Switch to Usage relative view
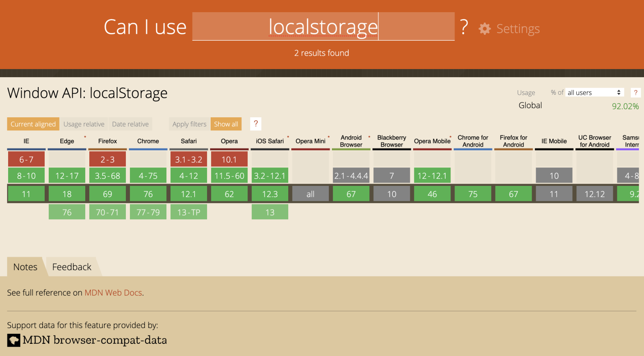This screenshot has width=644, height=356. click(x=84, y=124)
